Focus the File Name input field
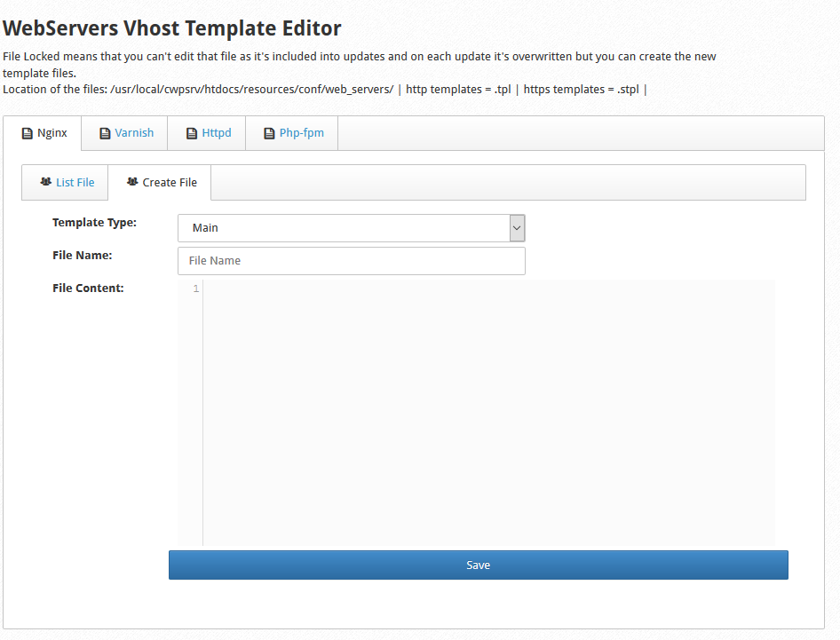 (x=352, y=261)
